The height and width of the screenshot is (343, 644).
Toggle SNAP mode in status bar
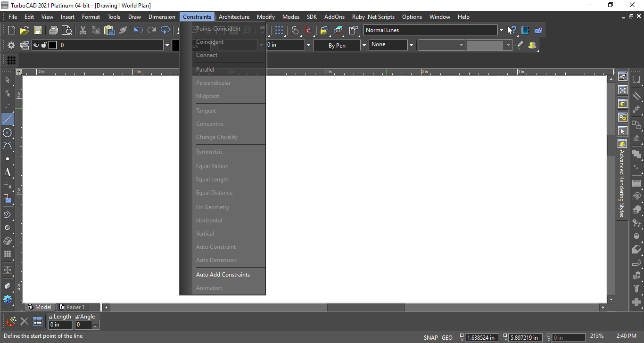(x=430, y=337)
